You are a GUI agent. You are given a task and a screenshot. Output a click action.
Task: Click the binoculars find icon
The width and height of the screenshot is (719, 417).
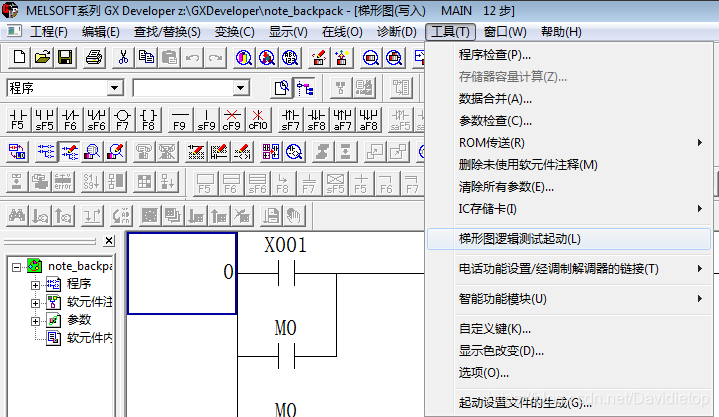click(x=17, y=216)
